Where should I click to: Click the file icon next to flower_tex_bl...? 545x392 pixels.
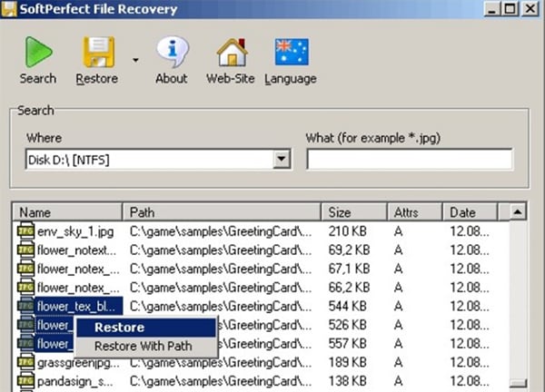click(25, 306)
